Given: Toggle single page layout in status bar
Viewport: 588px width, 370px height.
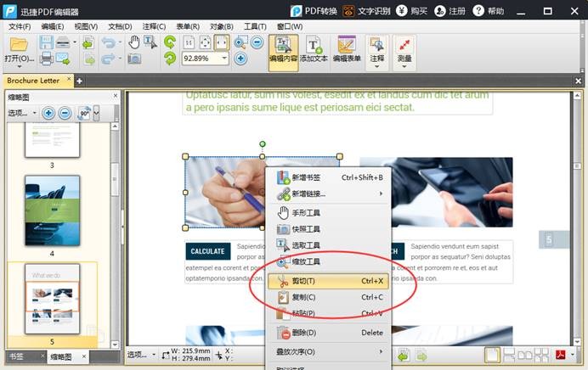Looking at the screenshot, I should pos(492,355).
